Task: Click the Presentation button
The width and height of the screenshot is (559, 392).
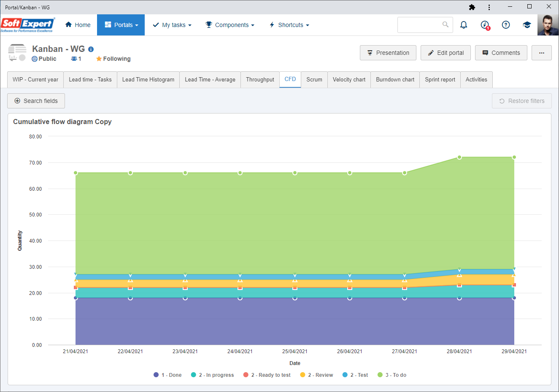Action: click(388, 53)
